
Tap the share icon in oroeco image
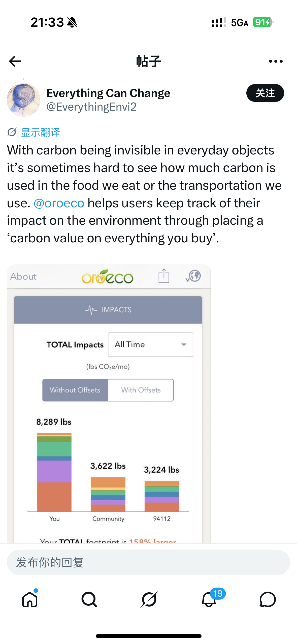(164, 276)
